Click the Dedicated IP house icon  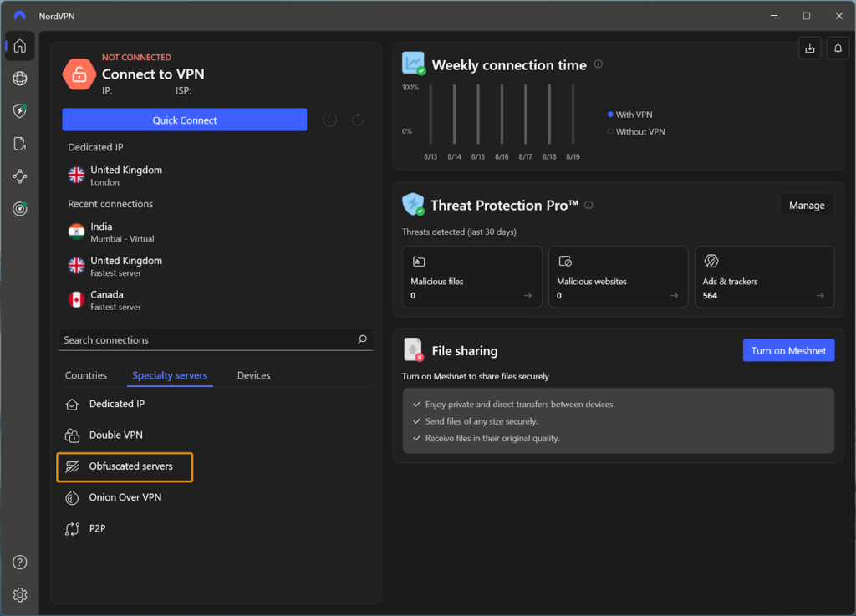point(72,405)
